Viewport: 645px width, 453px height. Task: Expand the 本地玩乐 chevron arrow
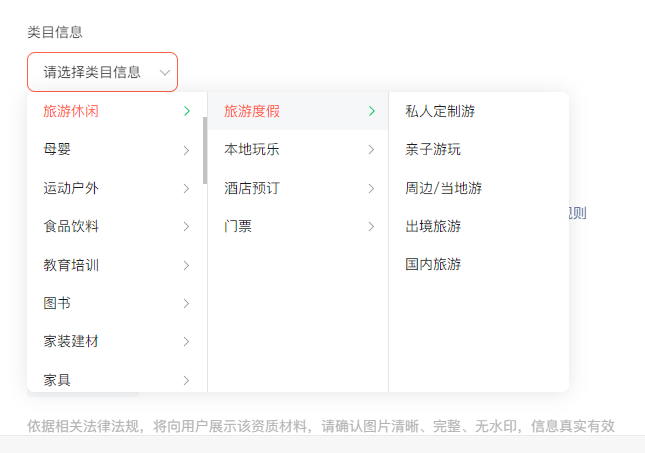[x=371, y=150]
